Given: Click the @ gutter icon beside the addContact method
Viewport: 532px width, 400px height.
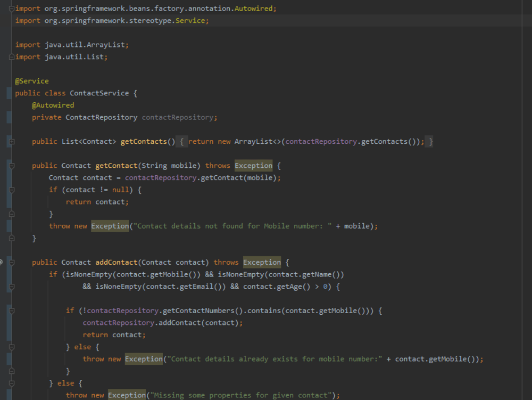Looking at the screenshot, I should [x=2, y=262].
